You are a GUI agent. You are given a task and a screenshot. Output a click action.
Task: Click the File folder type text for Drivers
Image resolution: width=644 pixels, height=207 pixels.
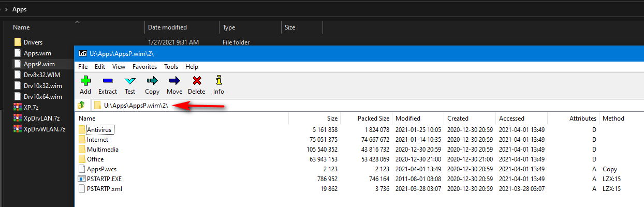(236, 42)
